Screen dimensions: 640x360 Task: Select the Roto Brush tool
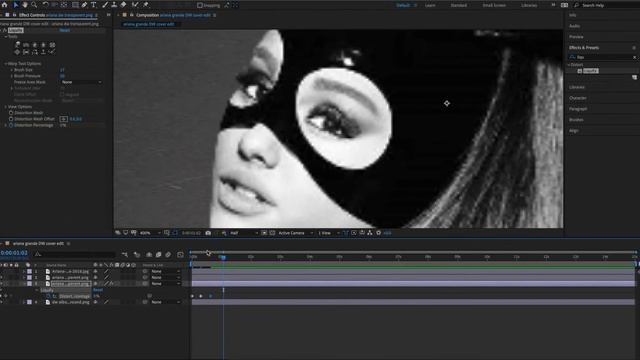[x=135, y=5]
